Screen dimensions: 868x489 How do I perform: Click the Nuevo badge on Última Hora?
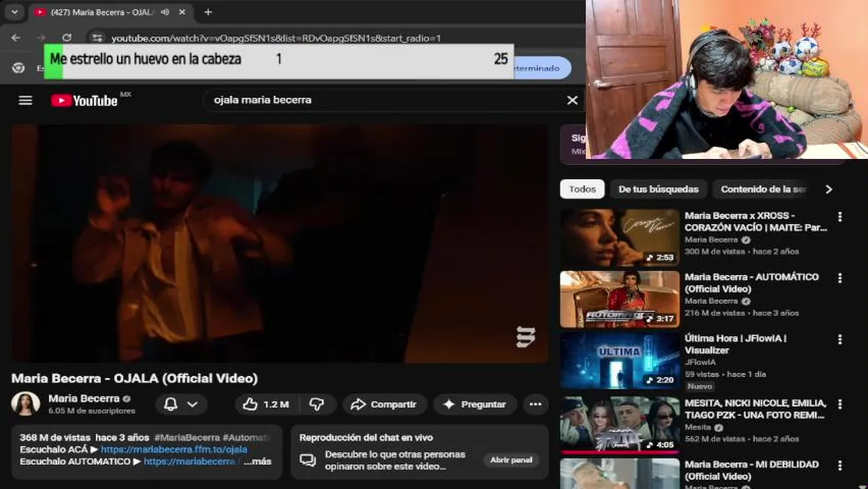click(700, 386)
